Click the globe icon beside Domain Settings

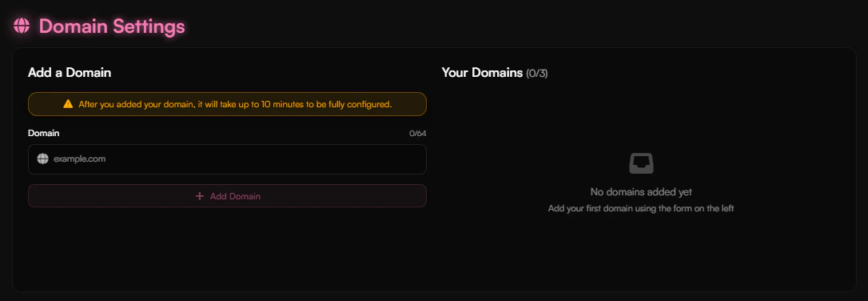coord(22,26)
